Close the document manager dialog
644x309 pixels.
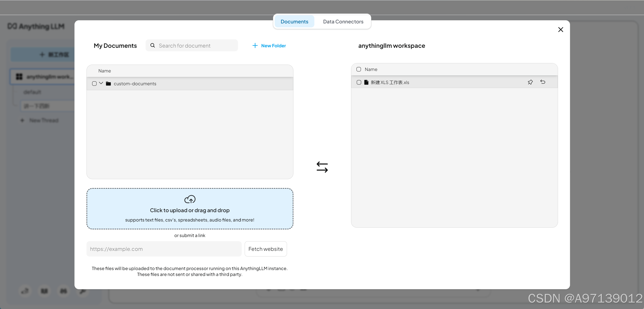pos(560,30)
